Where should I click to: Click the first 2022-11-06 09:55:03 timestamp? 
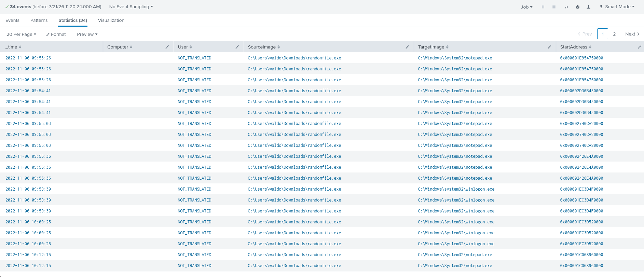(x=28, y=124)
